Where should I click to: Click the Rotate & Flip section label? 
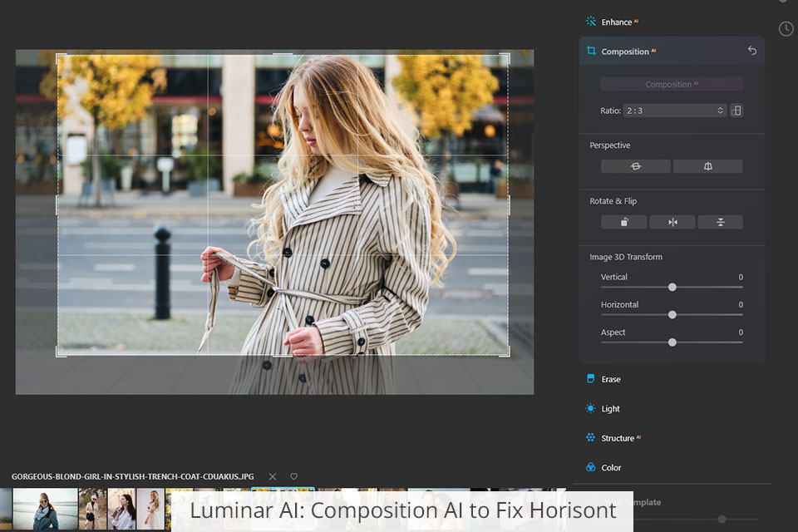coord(613,201)
